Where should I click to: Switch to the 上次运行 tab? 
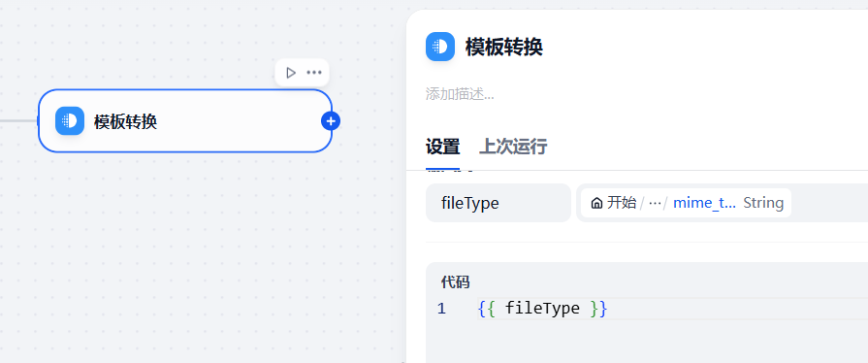tap(513, 147)
